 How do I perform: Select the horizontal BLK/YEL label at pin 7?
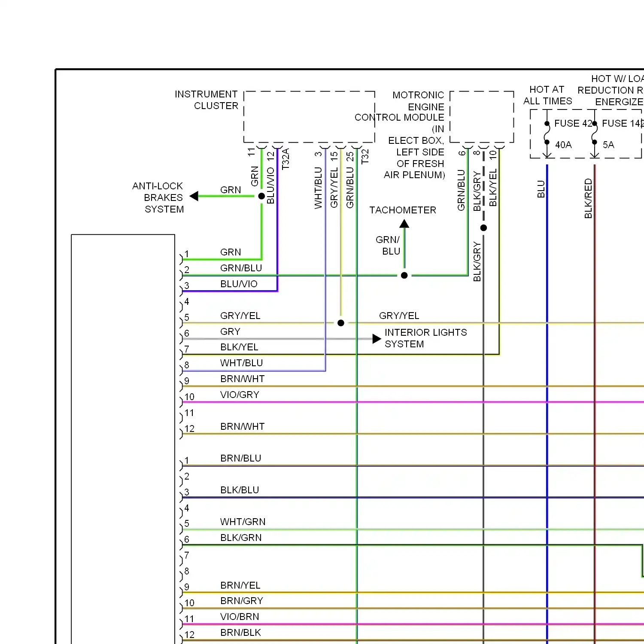[x=239, y=347]
